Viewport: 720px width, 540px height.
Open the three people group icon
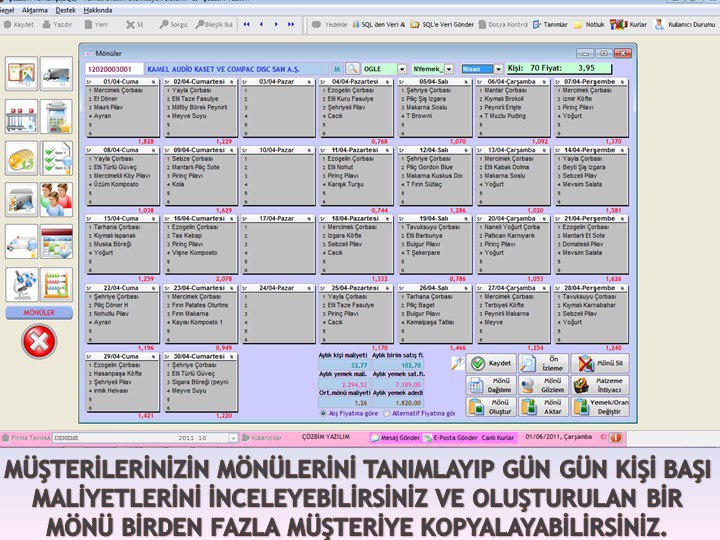click(56, 199)
